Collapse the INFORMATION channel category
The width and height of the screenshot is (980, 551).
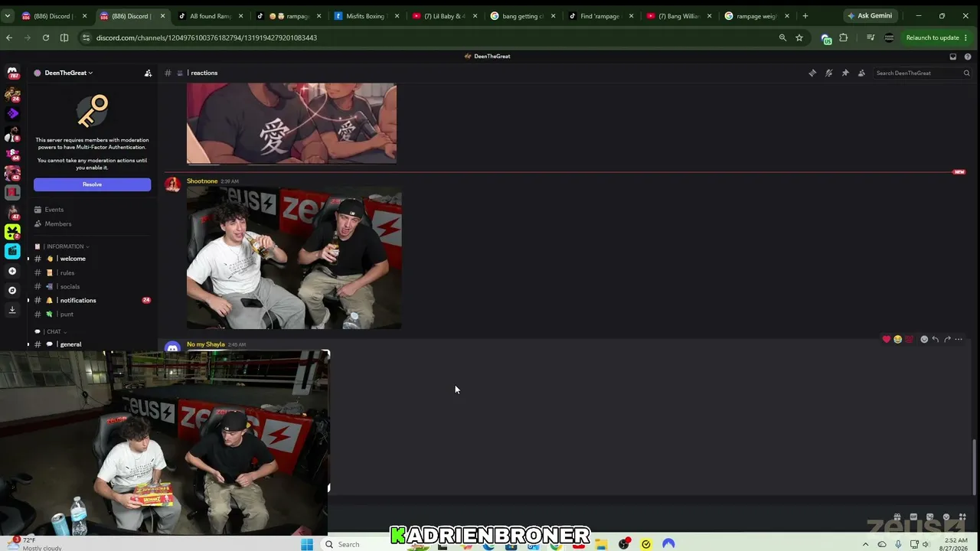[67, 246]
